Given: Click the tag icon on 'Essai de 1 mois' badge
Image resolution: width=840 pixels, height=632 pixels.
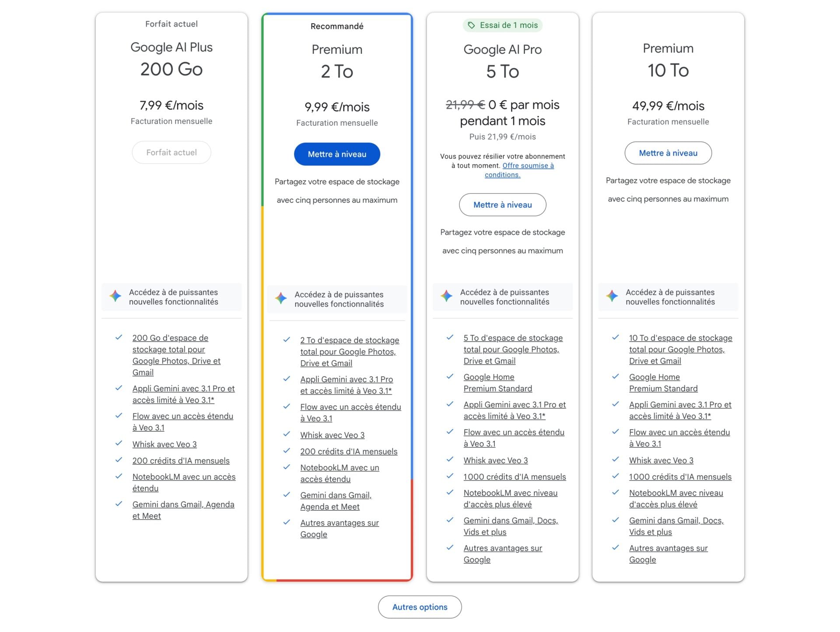Looking at the screenshot, I should (x=471, y=25).
